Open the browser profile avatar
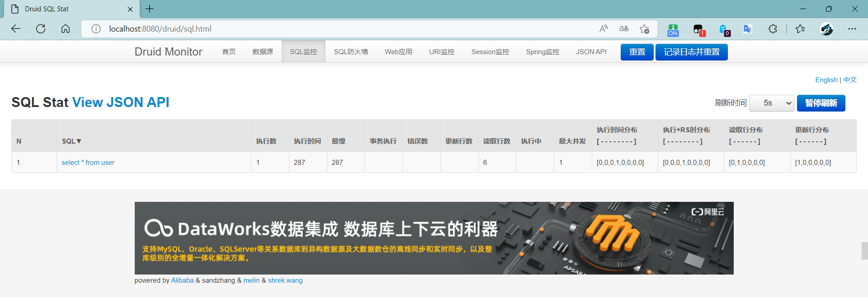This screenshot has width=868, height=298. [x=827, y=29]
